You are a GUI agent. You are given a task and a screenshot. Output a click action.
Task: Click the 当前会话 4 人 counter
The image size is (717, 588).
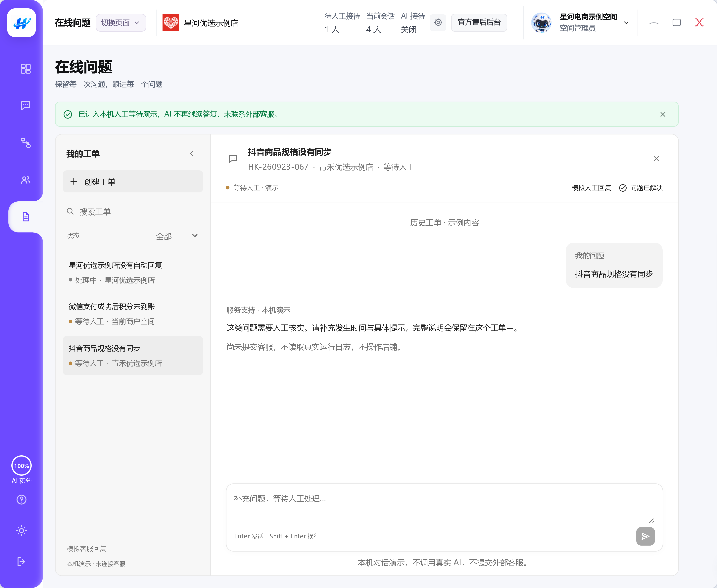(380, 23)
